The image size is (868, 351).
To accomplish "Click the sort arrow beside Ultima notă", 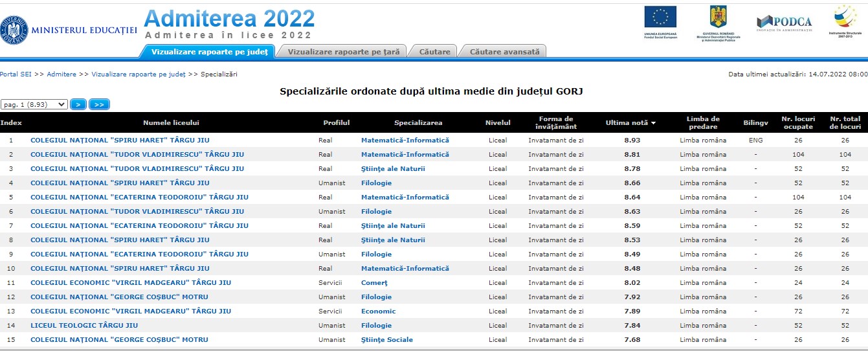I will tap(653, 123).
